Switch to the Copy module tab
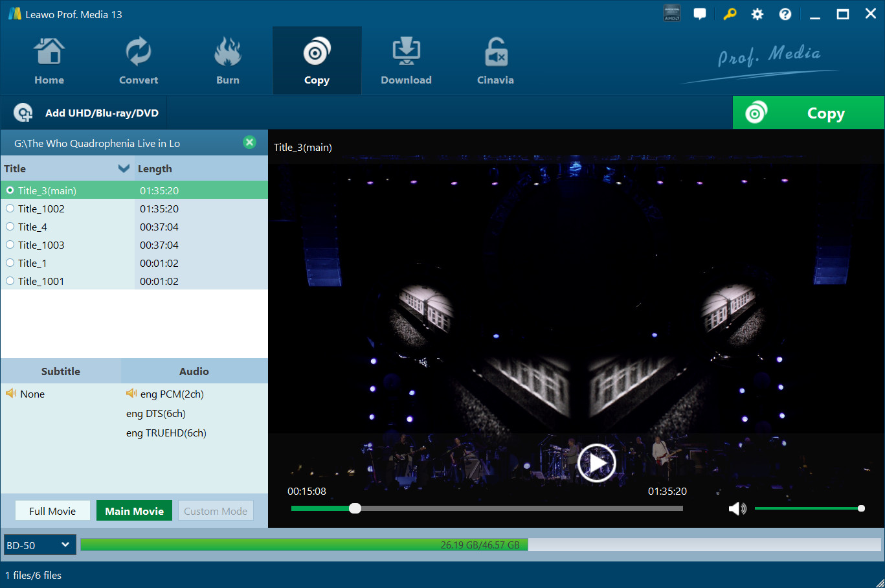Viewport: 885px width, 588px height. click(x=317, y=61)
